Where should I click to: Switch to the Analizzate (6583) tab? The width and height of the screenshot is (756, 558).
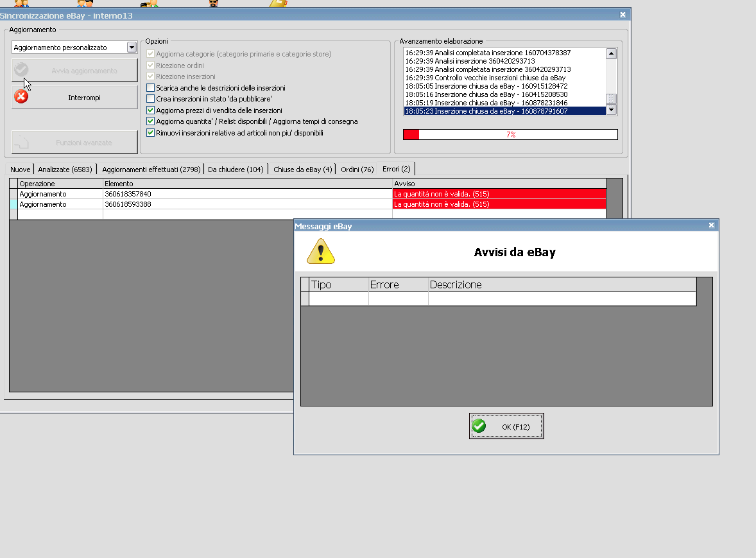point(65,170)
